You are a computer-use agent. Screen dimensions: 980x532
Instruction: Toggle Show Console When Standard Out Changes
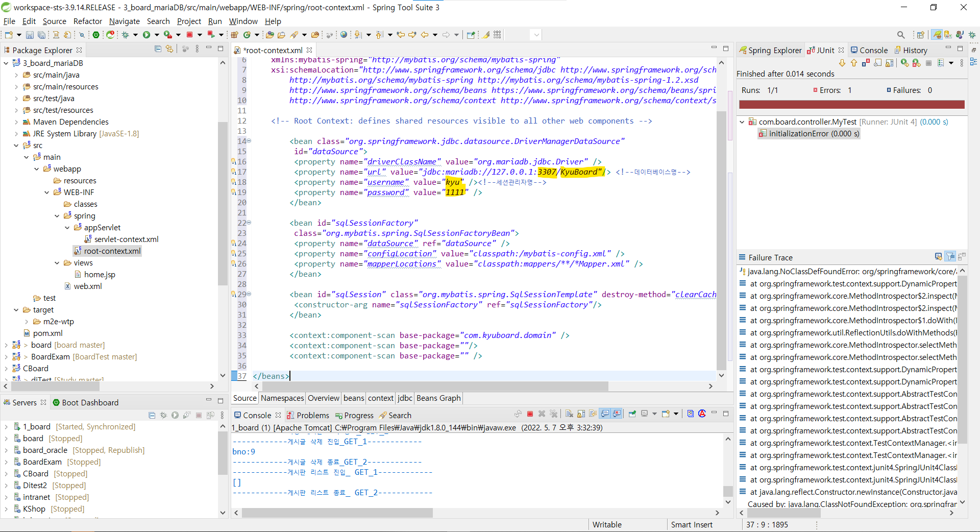[x=605, y=414]
